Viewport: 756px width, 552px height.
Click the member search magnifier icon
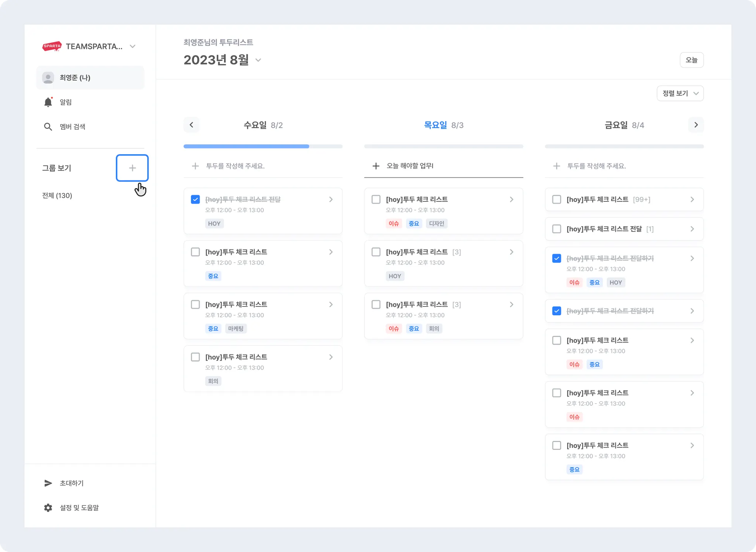(48, 127)
